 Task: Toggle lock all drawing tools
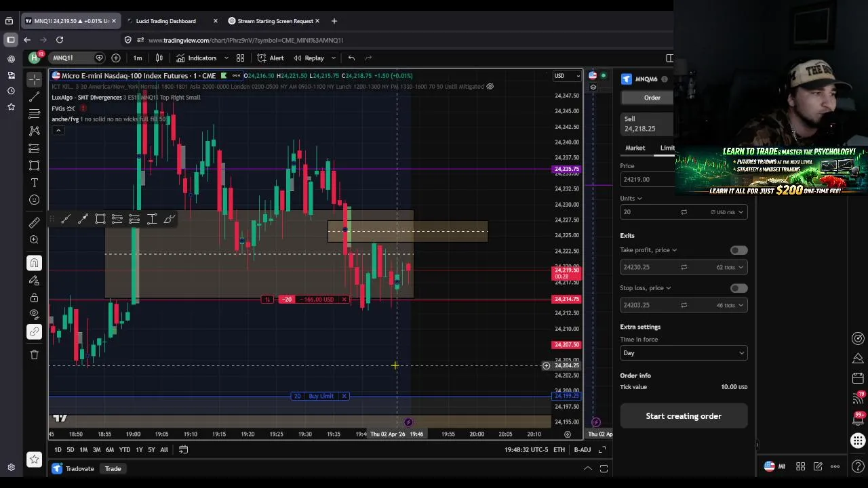click(35, 298)
